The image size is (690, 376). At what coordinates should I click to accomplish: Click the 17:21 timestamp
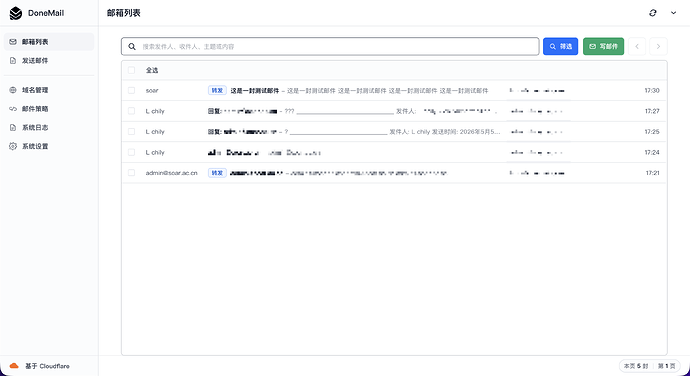(x=653, y=173)
